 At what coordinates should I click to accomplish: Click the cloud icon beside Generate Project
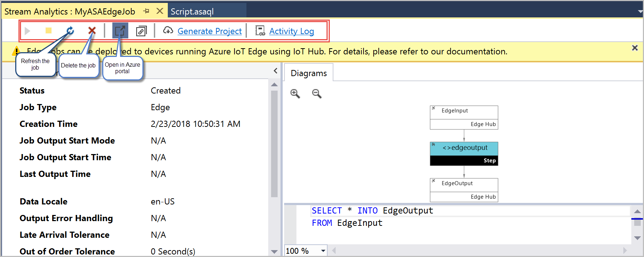click(x=168, y=30)
